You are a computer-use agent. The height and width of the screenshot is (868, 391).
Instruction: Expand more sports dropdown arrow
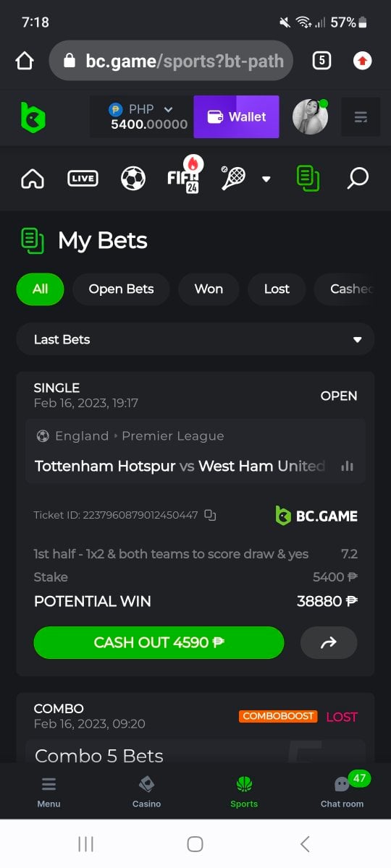pos(266,179)
